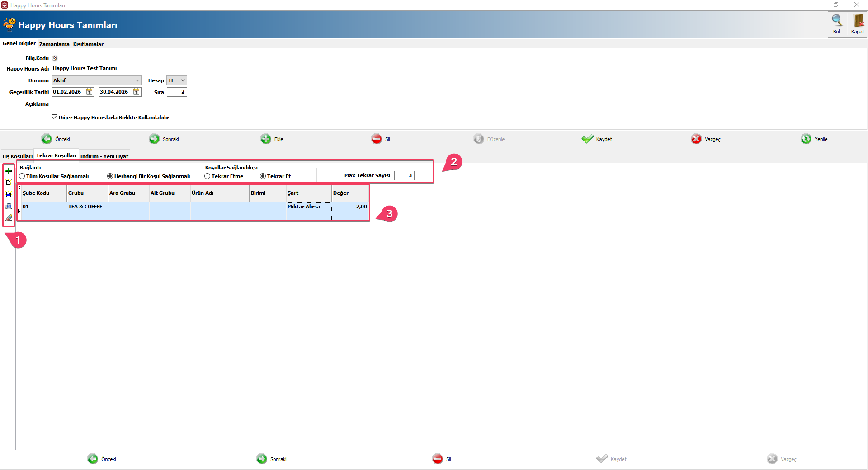Click the eraser icon in left toolbar
This screenshot has height=470, width=868.
(9, 218)
